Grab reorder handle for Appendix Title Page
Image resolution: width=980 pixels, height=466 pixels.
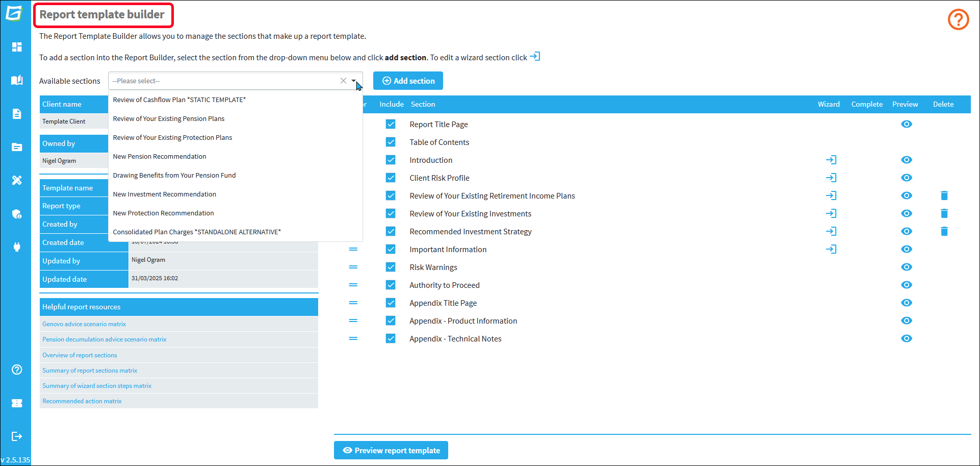coord(353,303)
